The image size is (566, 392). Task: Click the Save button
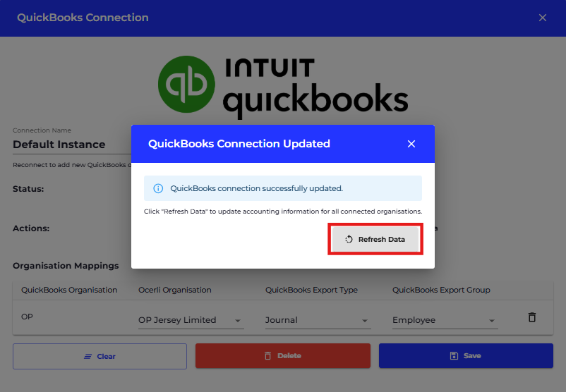coord(466,355)
